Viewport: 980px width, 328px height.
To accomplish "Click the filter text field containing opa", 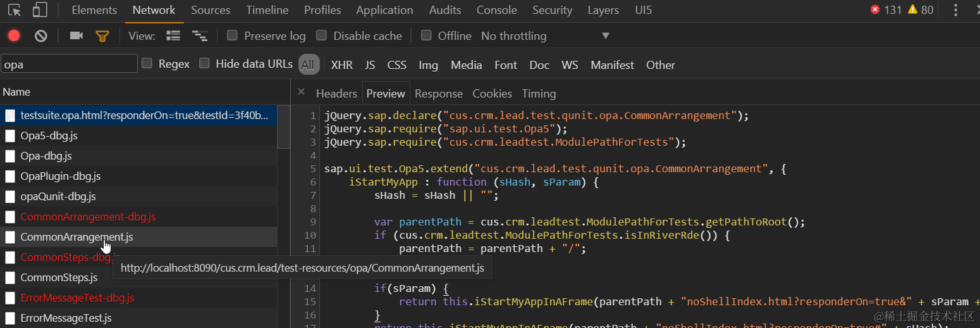I will click(x=69, y=64).
